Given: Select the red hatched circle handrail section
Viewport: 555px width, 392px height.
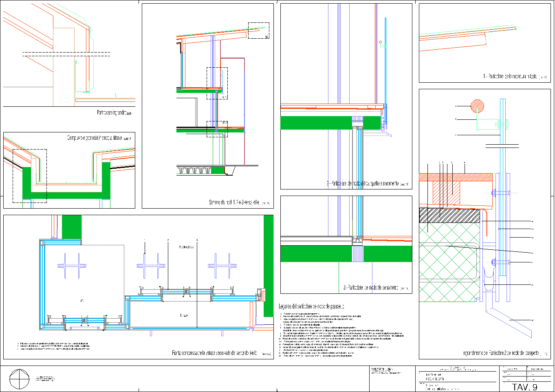Looking at the screenshot, I should (477, 107).
